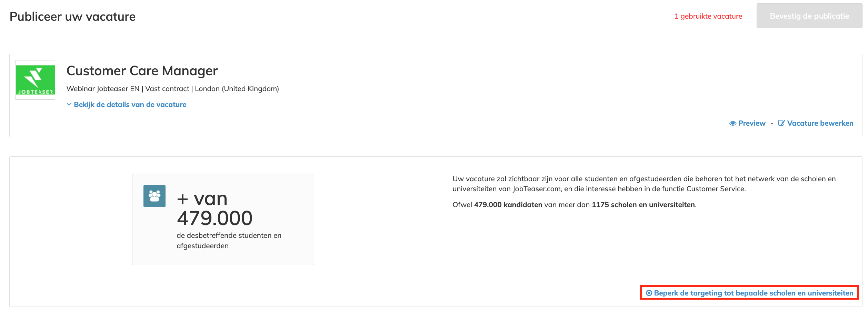Viewport: 868px width, 310px height.
Task: Click the Publiceer uw vacature heading
Action: coord(73,17)
